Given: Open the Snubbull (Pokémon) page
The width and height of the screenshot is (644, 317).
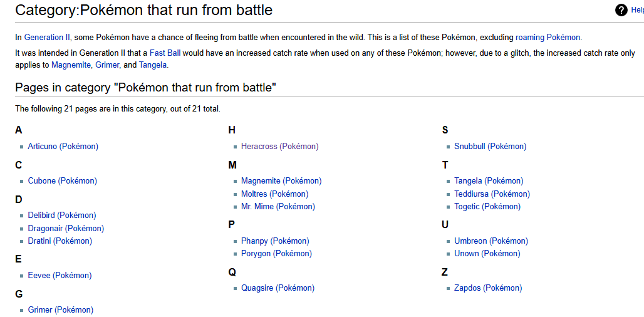Looking at the screenshot, I should pos(491,146).
